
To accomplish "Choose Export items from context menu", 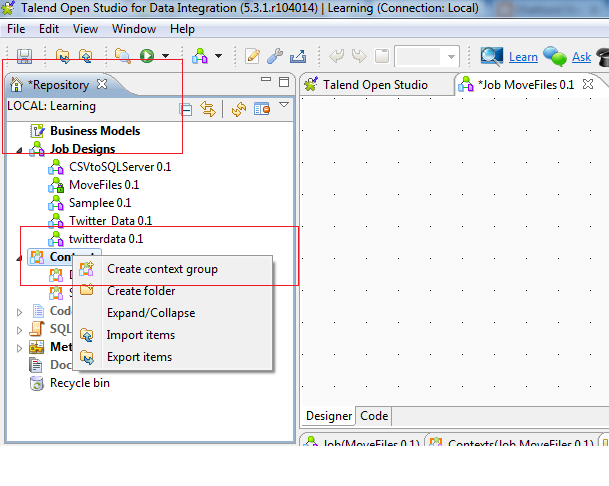I will pyautogui.click(x=173, y=357).
